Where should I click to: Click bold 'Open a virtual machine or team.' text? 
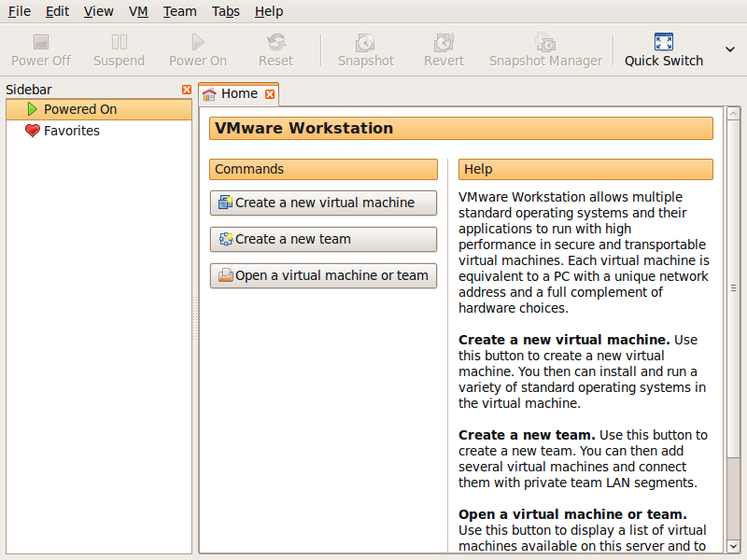point(572,514)
